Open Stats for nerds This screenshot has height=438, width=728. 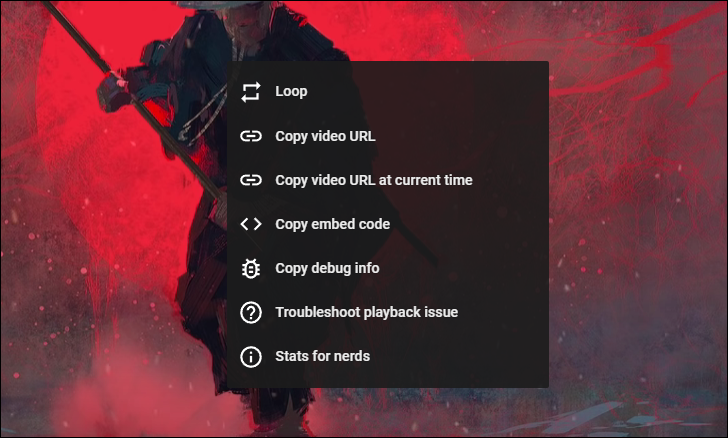click(x=388, y=357)
